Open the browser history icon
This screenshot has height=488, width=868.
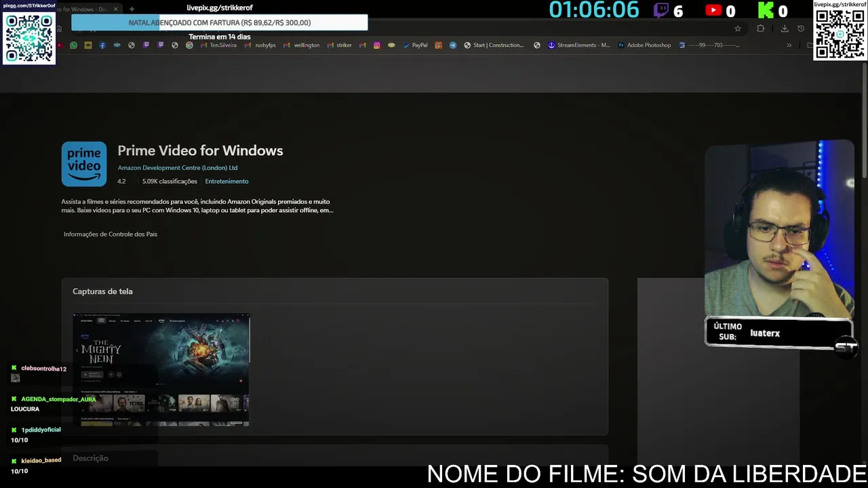click(801, 28)
